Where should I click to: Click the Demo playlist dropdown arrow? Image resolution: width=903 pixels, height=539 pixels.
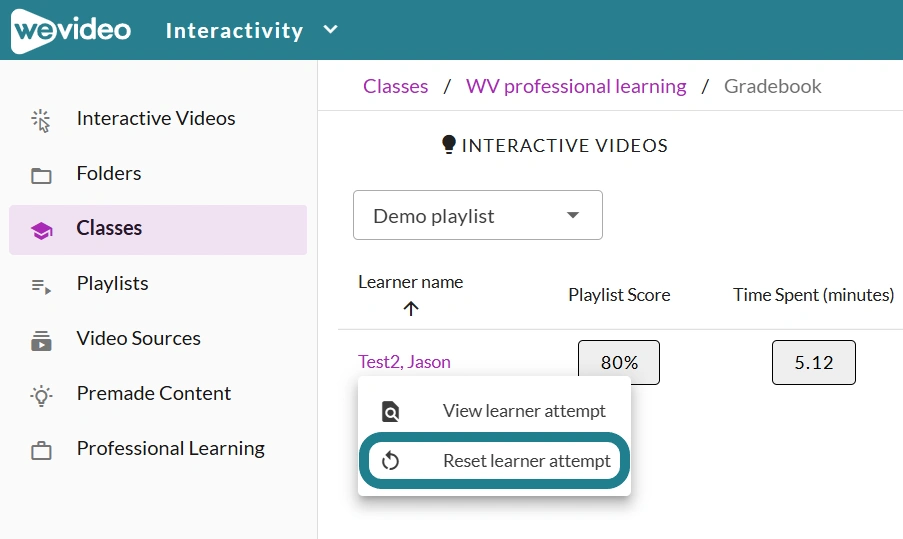(572, 215)
